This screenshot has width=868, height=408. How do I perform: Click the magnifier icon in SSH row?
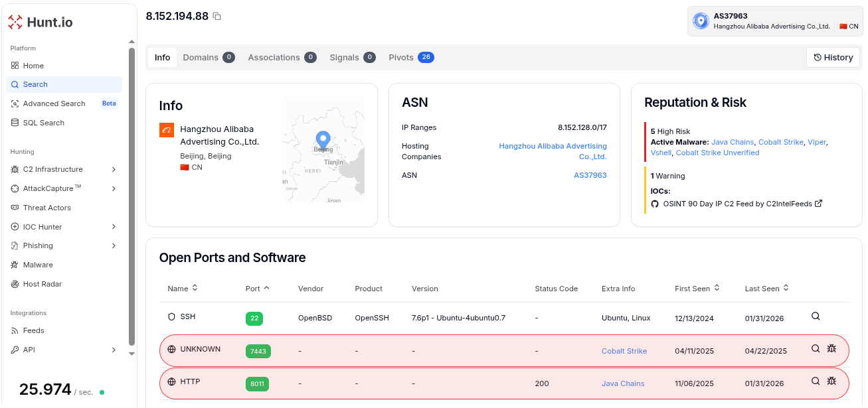[x=816, y=316]
